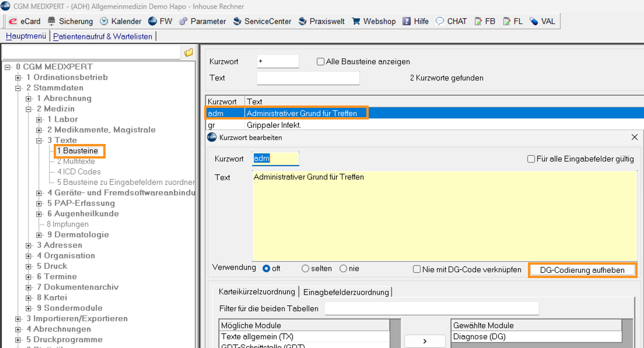
Task: Open the eCard toolbar icon
Action: [x=13, y=21]
